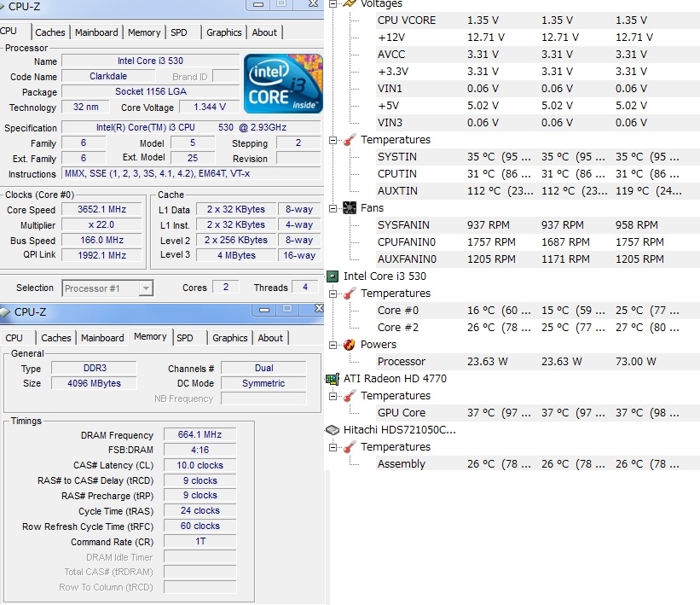Select SPD tab in lower CPU-Z window

click(185, 338)
